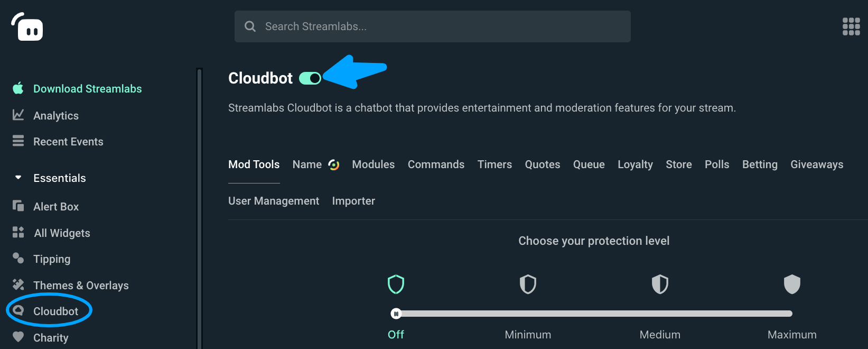Click the Themes & Overlays paintbrush icon
Image resolution: width=868 pixels, height=349 pixels.
click(18, 284)
